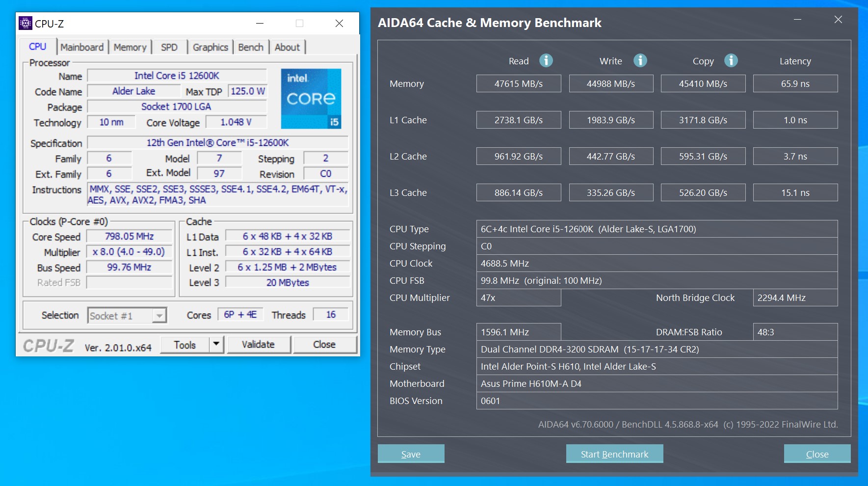
Task: Click the L1 Cache Read value 2738.1 GB/s
Action: pos(519,120)
